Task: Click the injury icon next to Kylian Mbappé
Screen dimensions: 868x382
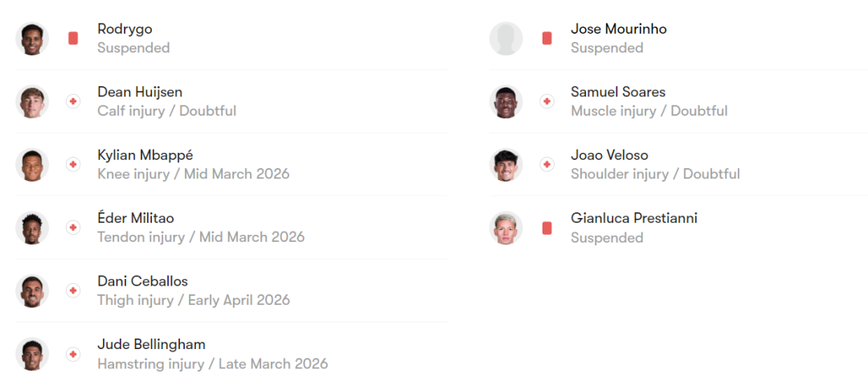Action: 73,165
